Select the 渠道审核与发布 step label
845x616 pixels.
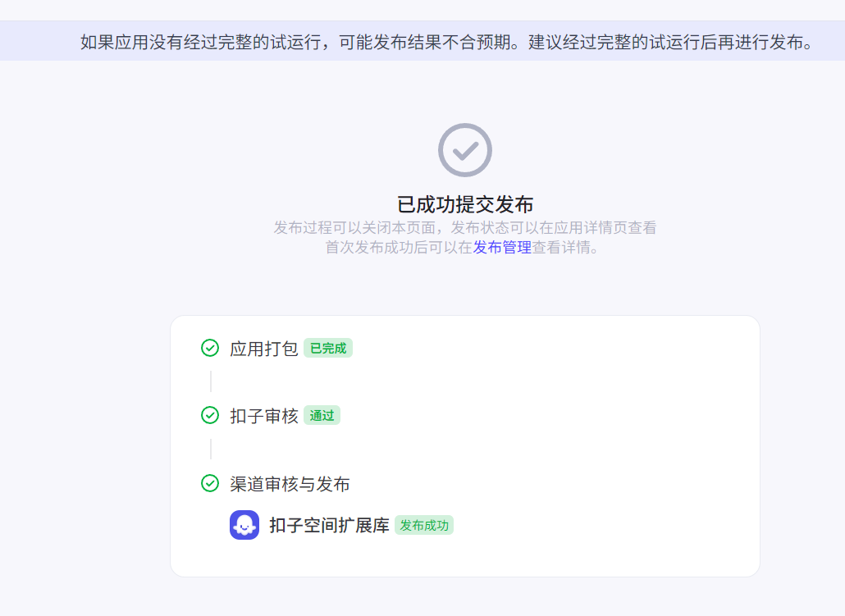coord(290,484)
